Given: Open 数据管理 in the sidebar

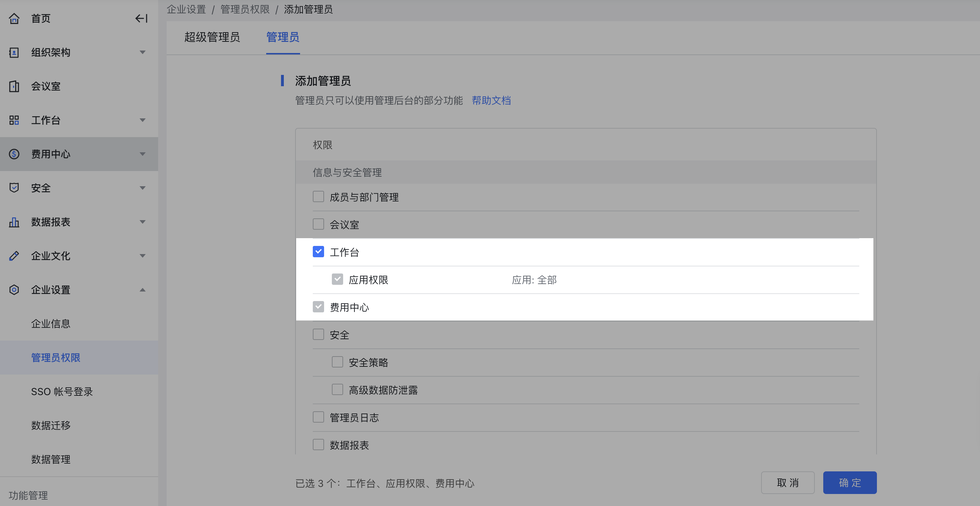Looking at the screenshot, I should pyautogui.click(x=50, y=460).
